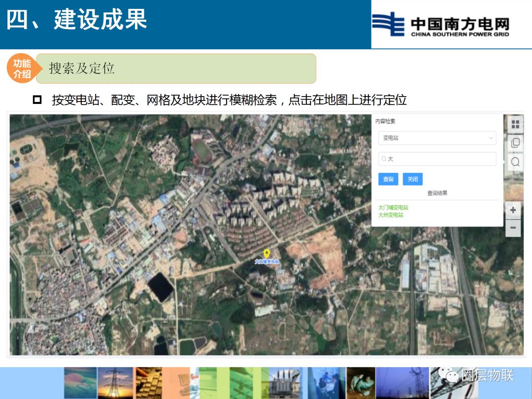Viewport: 532px width, 399px height.
Task: Click the grid layout icon on map toolbar
Action: [515, 125]
